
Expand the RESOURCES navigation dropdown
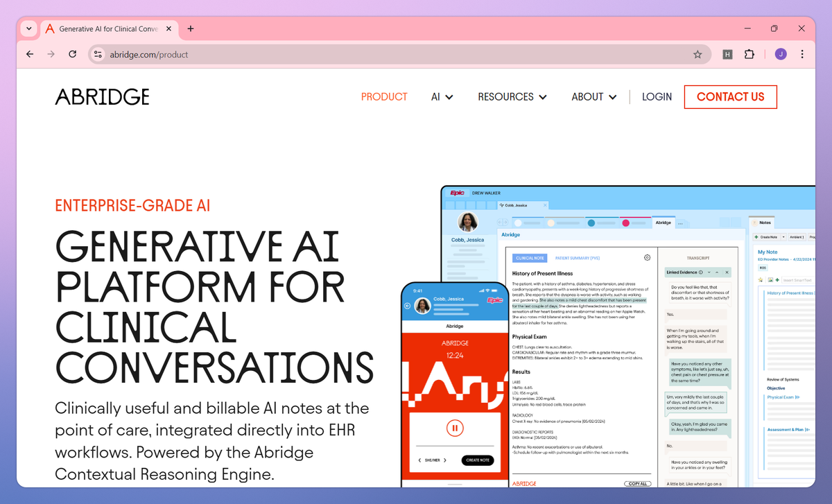click(512, 97)
